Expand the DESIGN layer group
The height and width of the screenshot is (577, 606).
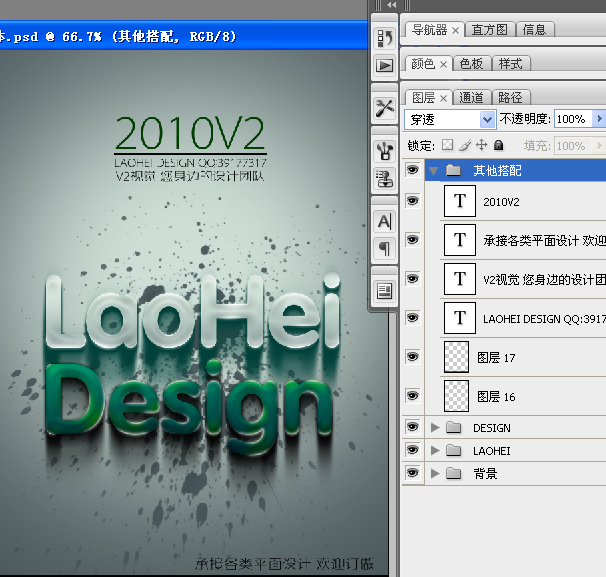(x=435, y=427)
